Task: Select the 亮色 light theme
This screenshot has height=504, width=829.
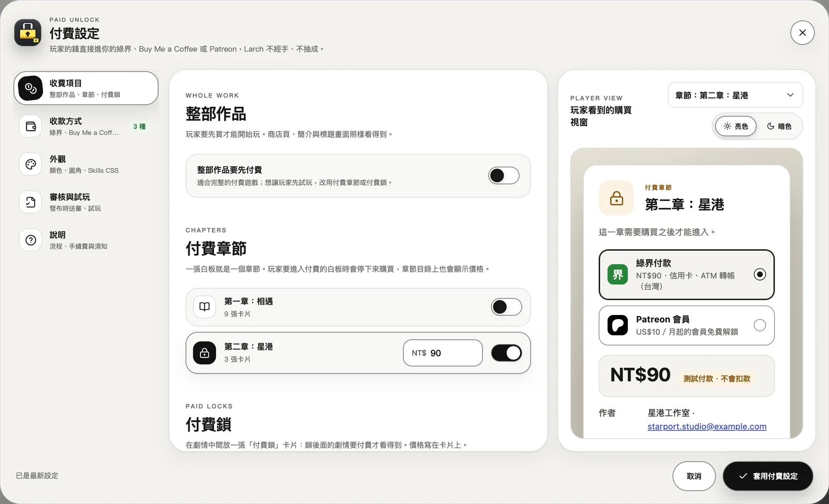Action: point(736,126)
